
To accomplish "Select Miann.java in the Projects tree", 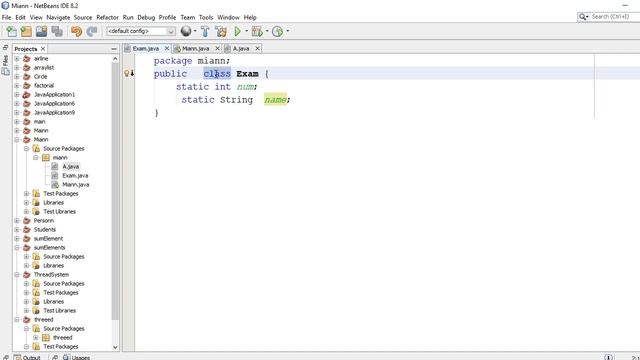I will [x=76, y=184].
